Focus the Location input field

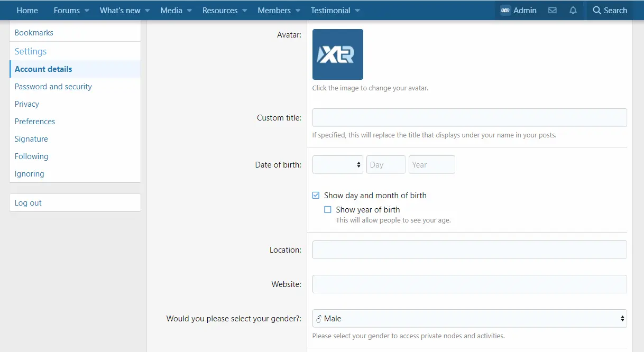coord(470,249)
